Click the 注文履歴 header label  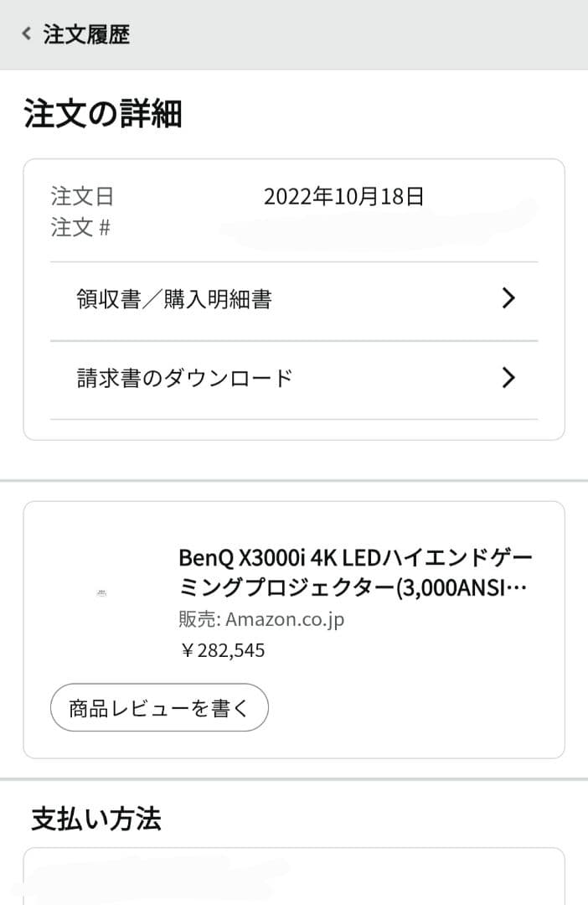point(90,35)
